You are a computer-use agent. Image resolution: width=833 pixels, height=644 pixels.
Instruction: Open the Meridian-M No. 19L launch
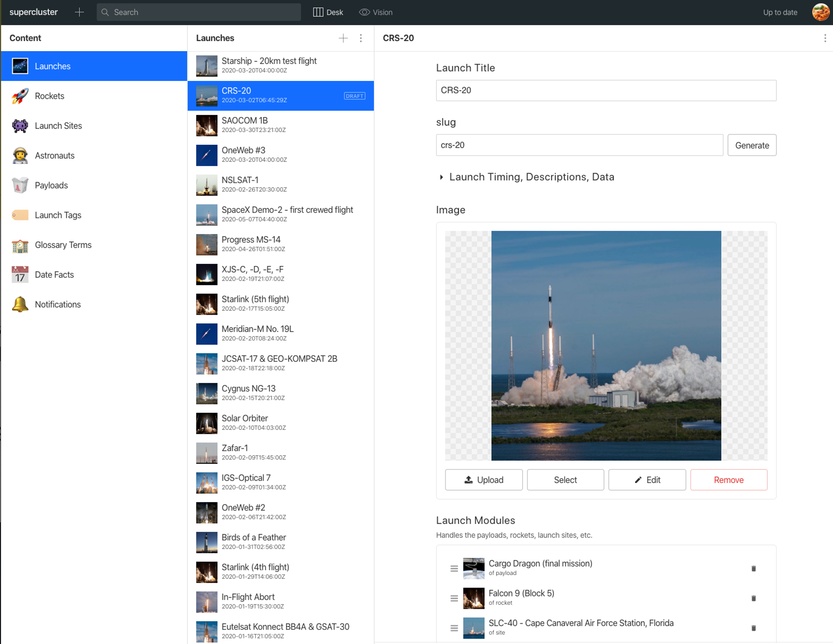[x=280, y=334]
